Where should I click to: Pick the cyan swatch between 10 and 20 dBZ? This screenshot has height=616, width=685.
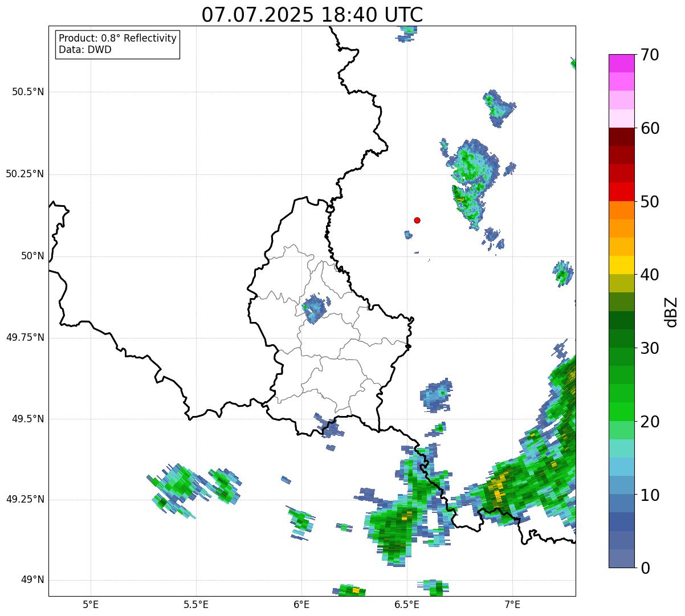(x=622, y=467)
